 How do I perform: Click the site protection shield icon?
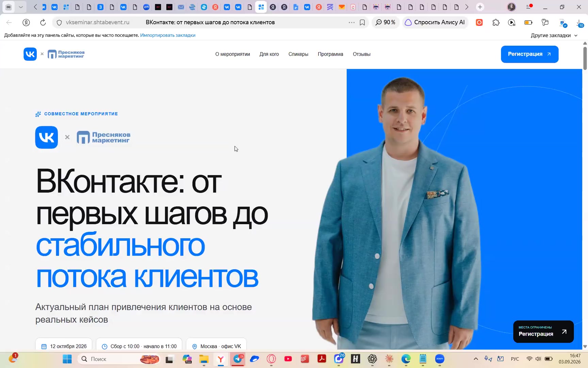[59, 22]
